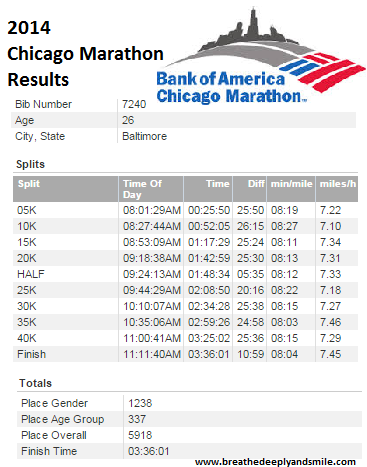The height and width of the screenshot is (467, 367).
Task: Click the City, State value Baltimore
Action: [144, 136]
